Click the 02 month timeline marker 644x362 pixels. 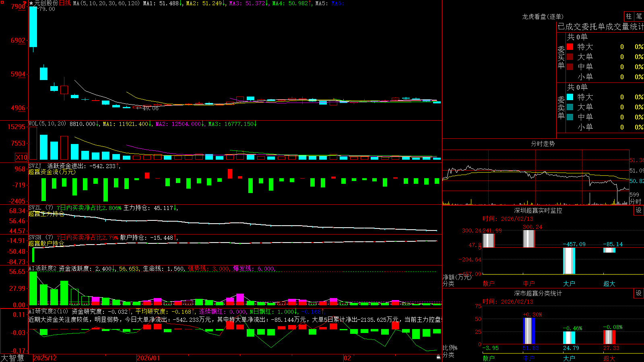coord(347,358)
